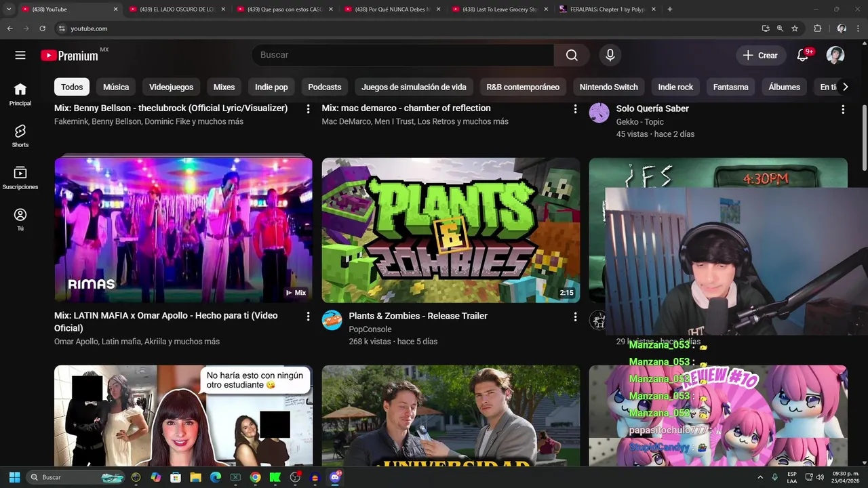The height and width of the screenshot is (488, 868).
Task: Switch to Que paso con estos browser tab
Action: point(283,9)
